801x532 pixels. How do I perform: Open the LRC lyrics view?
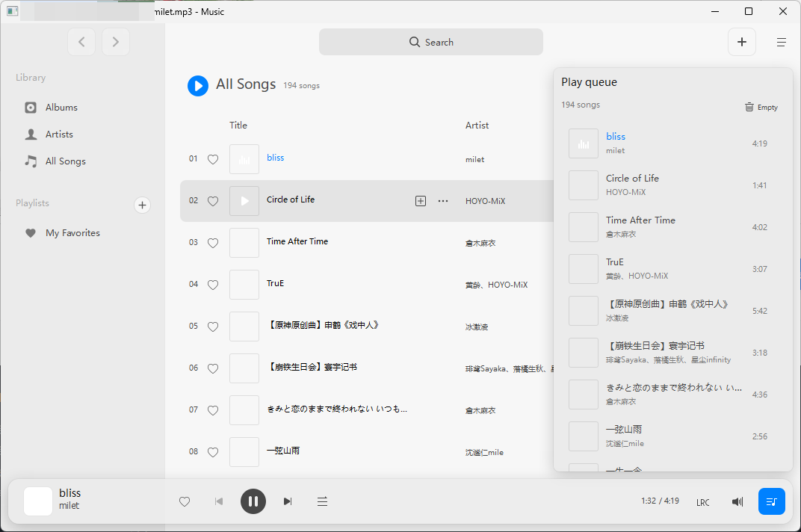tap(703, 502)
